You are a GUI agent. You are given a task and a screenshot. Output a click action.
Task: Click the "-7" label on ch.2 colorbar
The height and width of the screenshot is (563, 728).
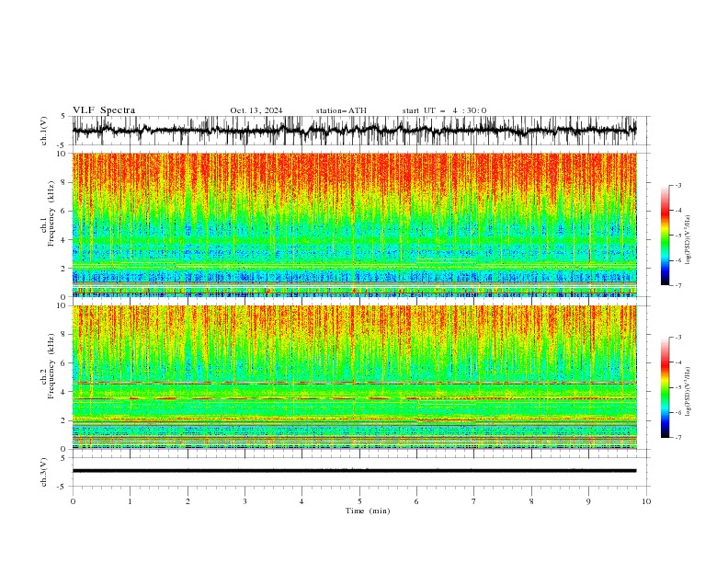pyautogui.click(x=677, y=438)
